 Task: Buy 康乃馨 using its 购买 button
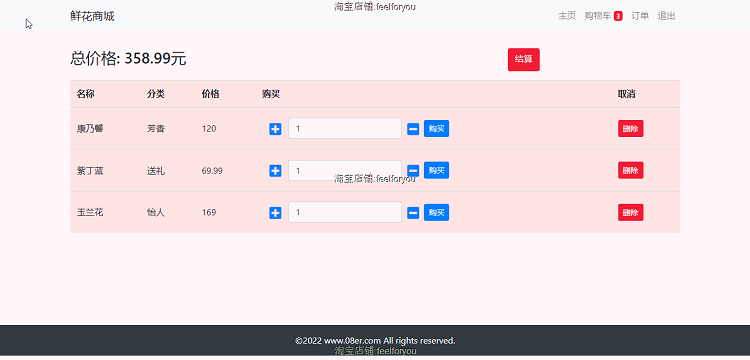[x=436, y=129]
